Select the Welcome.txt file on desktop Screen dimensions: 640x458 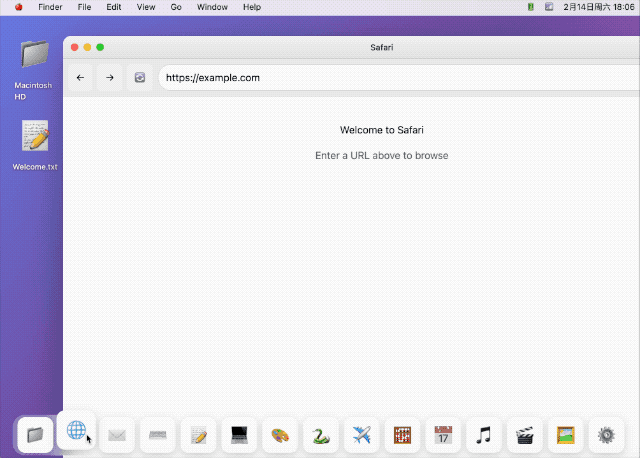[35, 145]
